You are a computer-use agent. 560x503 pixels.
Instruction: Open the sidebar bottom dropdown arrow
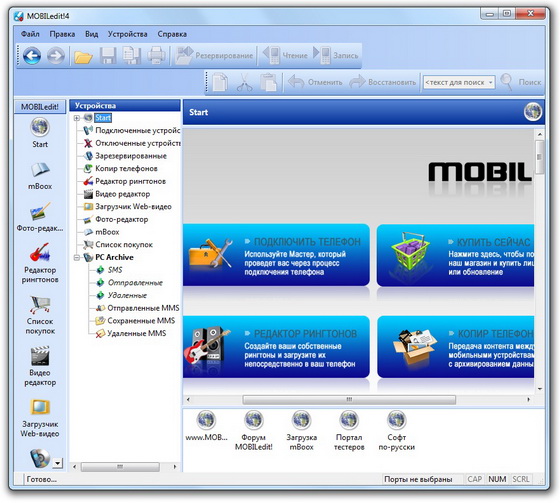coord(57,463)
